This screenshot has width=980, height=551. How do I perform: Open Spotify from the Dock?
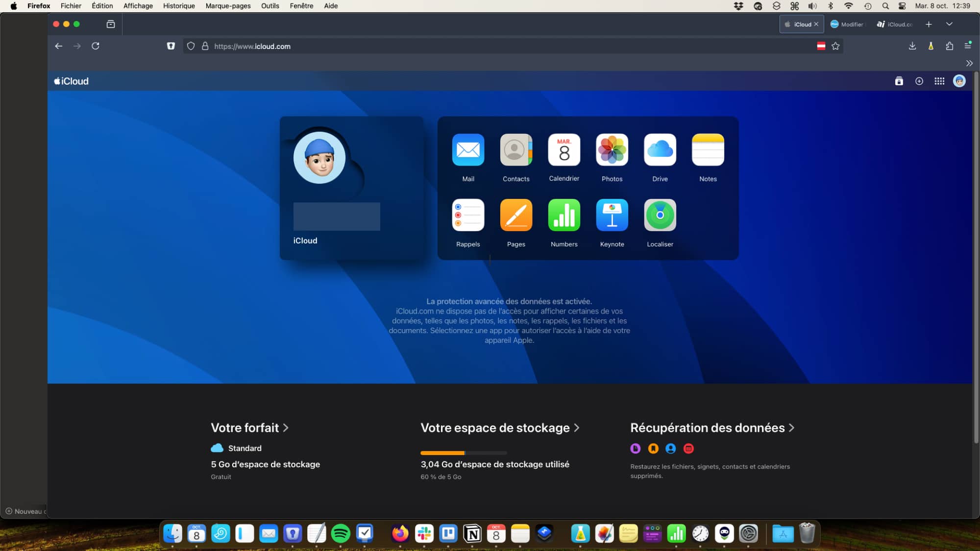341,533
